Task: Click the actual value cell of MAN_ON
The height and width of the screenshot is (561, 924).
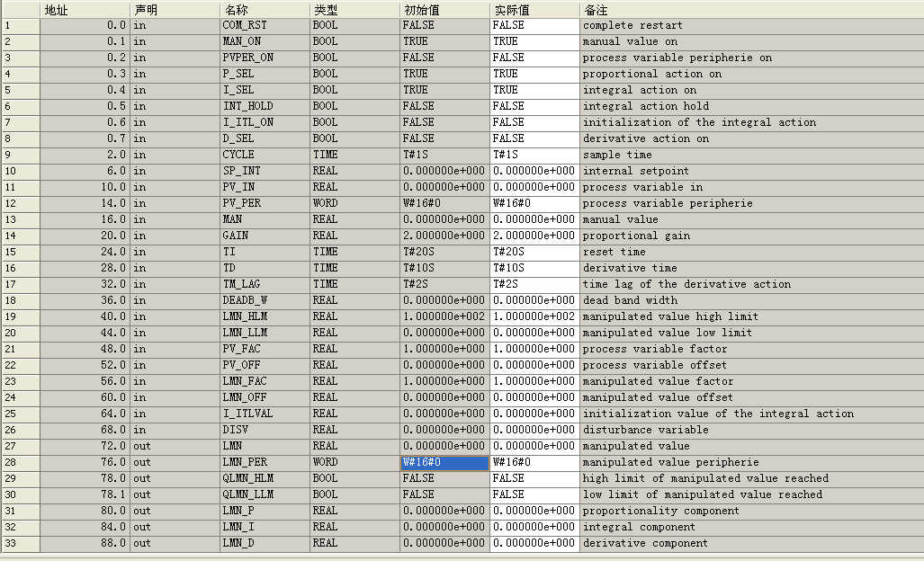Action: (x=534, y=41)
